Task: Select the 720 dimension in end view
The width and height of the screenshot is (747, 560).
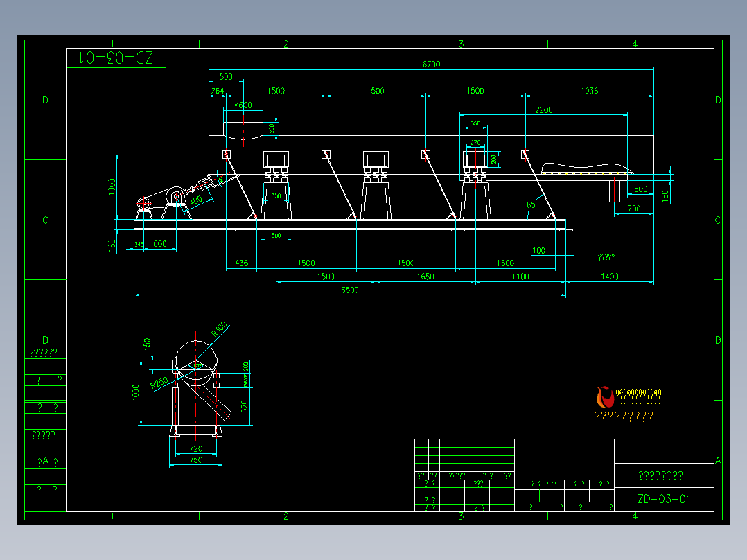Action: pyautogui.click(x=196, y=448)
